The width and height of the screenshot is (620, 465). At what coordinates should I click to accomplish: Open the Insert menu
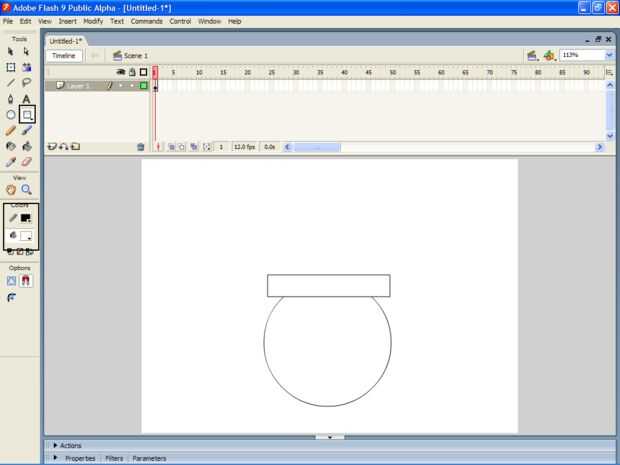pos(67,21)
